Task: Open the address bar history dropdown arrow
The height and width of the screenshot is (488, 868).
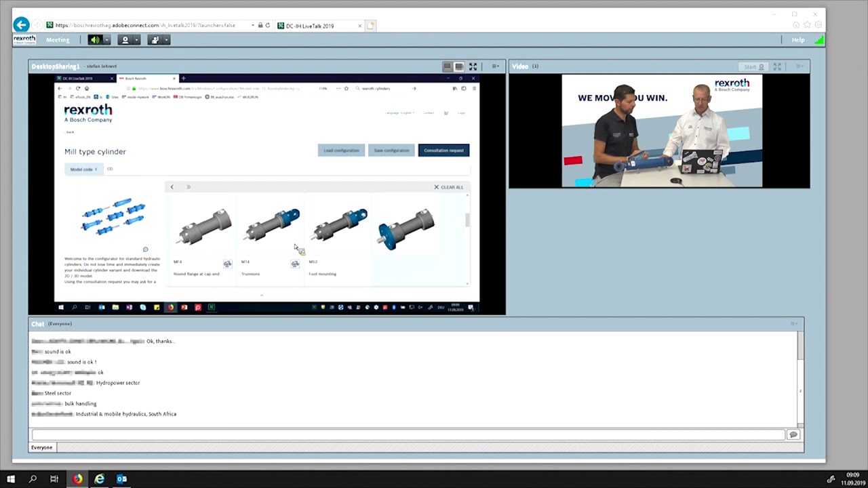Action: [253, 26]
